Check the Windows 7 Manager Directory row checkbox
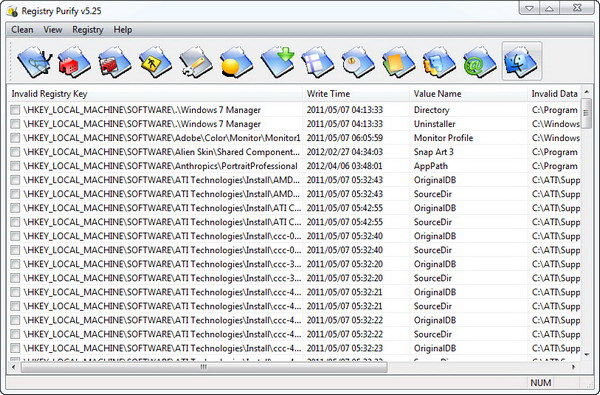 pos(15,110)
